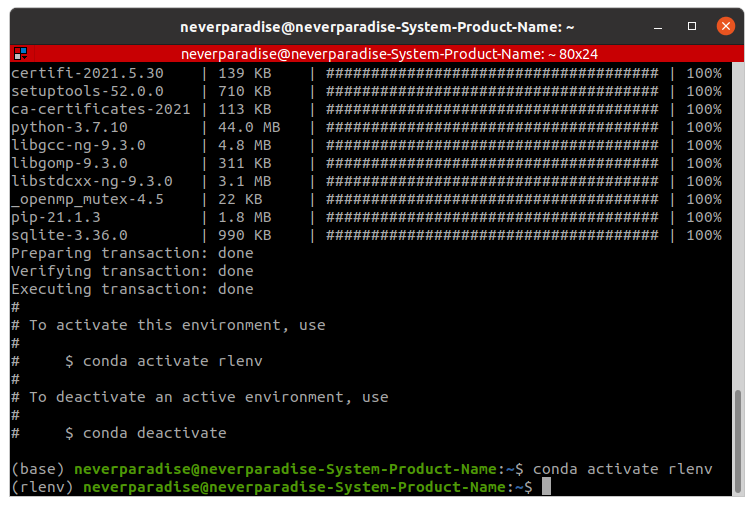754x506 pixels.
Task: Click the '990 KB' size value
Action: click(245, 235)
